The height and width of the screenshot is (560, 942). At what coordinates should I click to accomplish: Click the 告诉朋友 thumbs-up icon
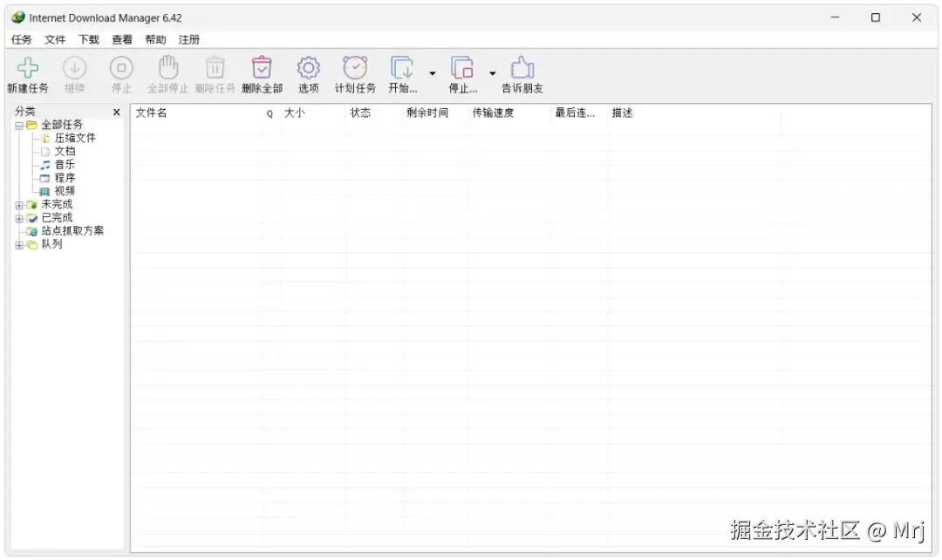click(522, 68)
